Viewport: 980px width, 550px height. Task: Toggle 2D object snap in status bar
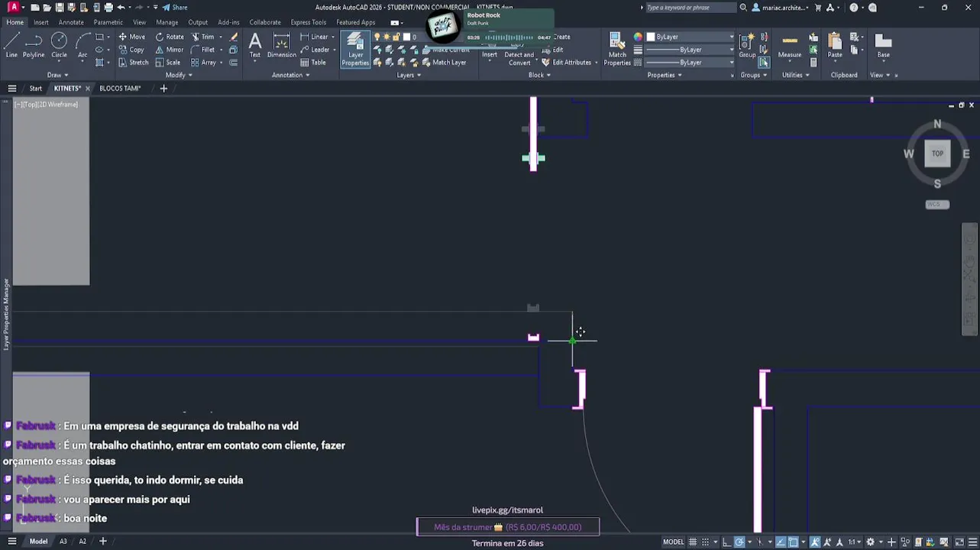[793, 542]
